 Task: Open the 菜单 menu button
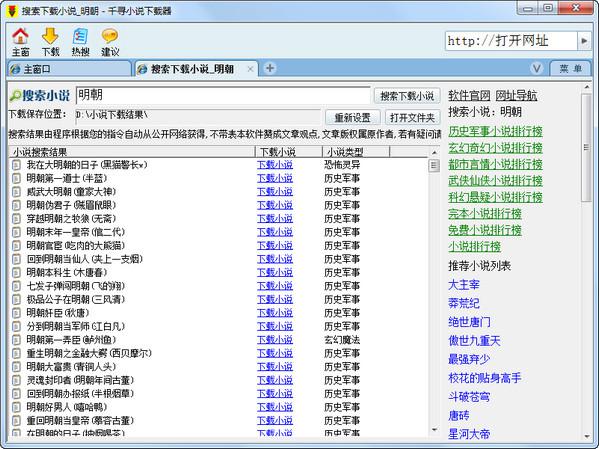[x=570, y=69]
